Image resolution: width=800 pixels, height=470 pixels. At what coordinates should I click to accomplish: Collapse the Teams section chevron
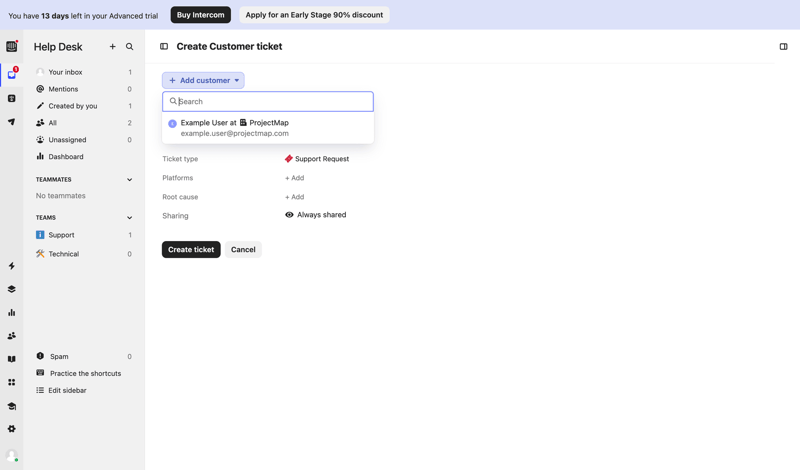click(x=130, y=217)
